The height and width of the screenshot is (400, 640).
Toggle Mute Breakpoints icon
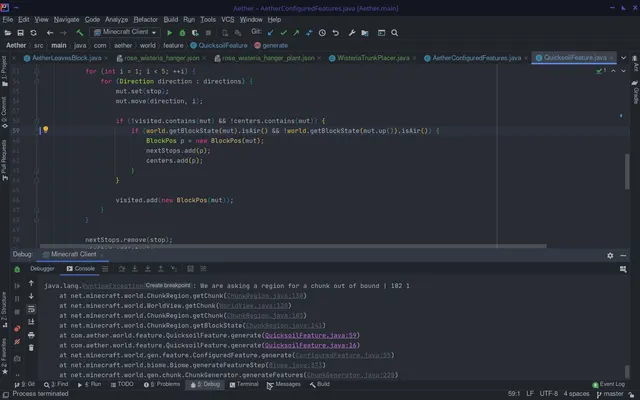(17, 342)
